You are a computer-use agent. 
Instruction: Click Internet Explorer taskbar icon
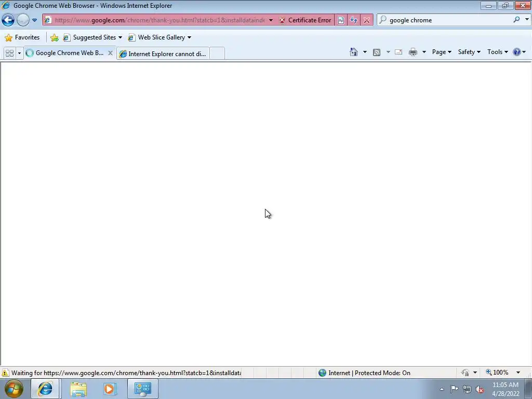point(46,389)
